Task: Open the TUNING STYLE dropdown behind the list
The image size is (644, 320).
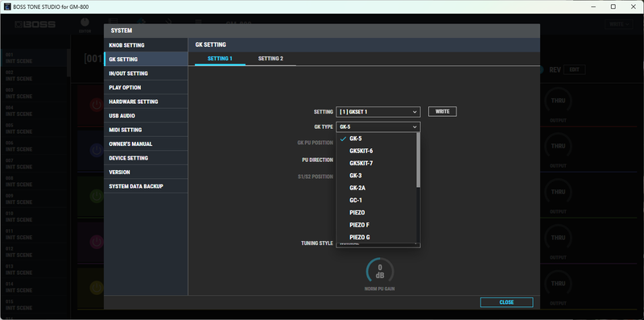Action: 378,245
